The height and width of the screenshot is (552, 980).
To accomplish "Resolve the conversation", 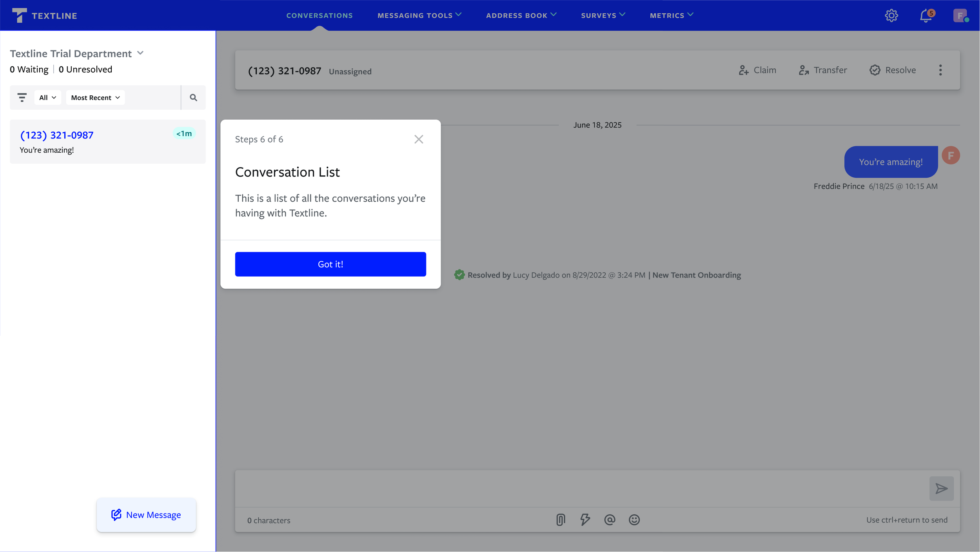I will click(893, 70).
